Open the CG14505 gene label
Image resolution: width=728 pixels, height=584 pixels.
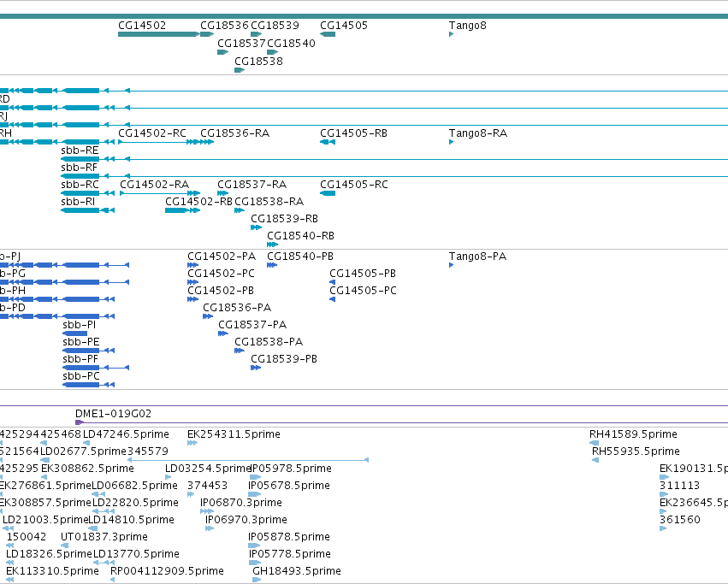pos(344,26)
